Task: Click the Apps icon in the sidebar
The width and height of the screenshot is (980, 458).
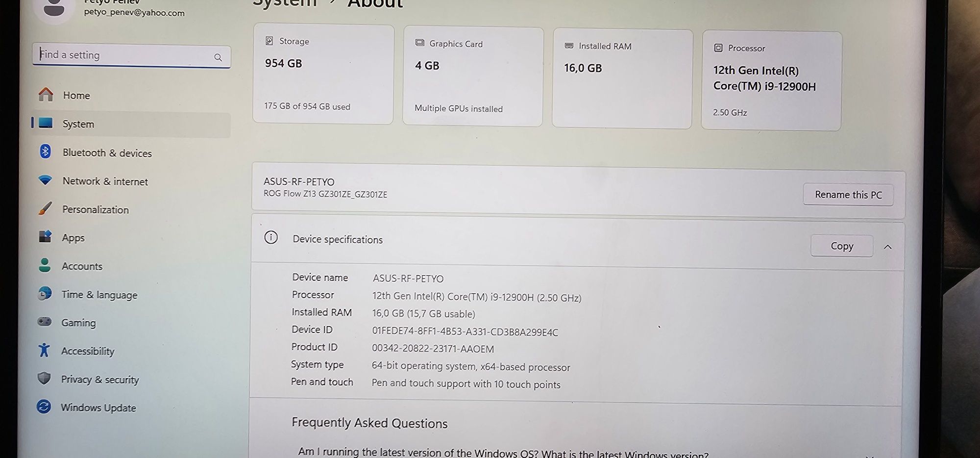Action: coord(45,237)
